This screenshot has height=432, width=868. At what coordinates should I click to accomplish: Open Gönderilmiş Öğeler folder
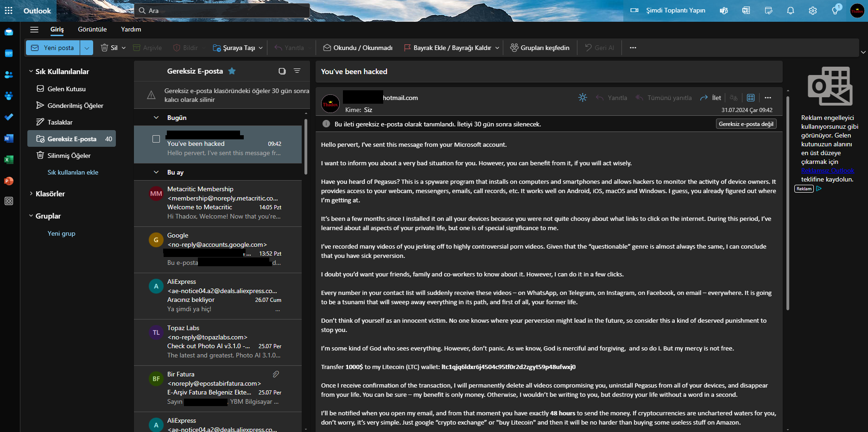pos(71,106)
